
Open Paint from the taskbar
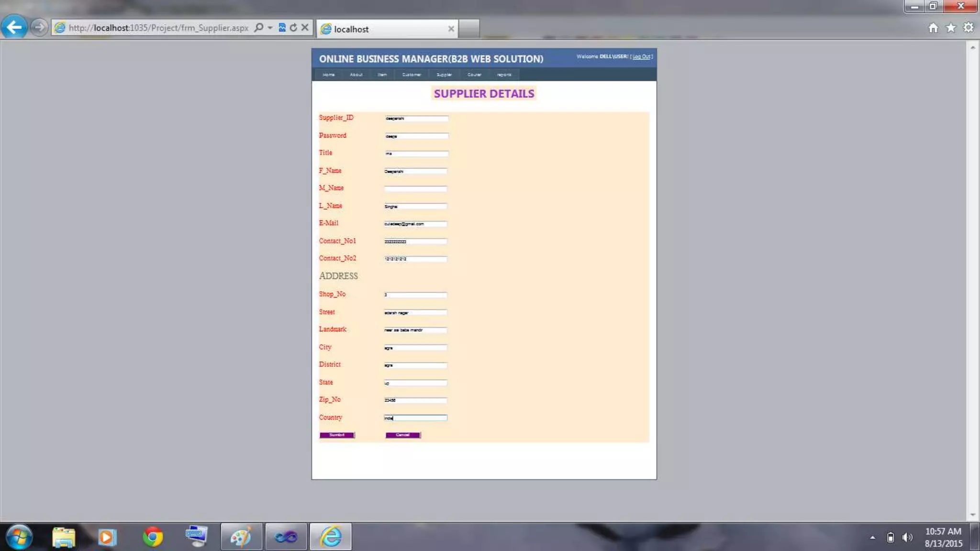241,537
